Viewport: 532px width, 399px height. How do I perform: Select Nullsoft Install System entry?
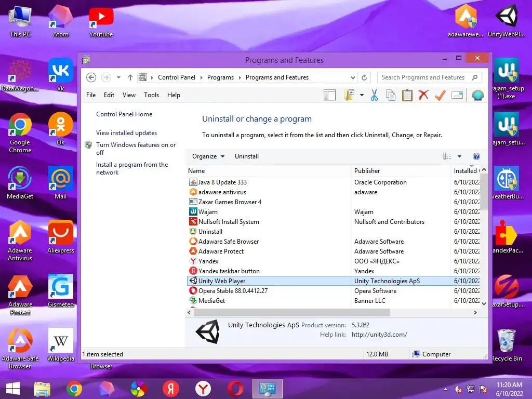point(334,221)
